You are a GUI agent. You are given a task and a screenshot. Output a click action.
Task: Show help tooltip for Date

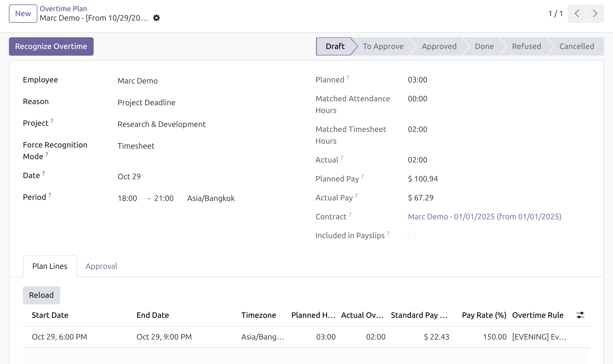[43, 173]
